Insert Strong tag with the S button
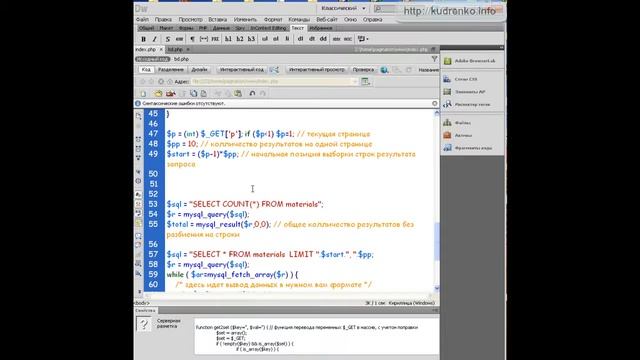 [167, 39]
